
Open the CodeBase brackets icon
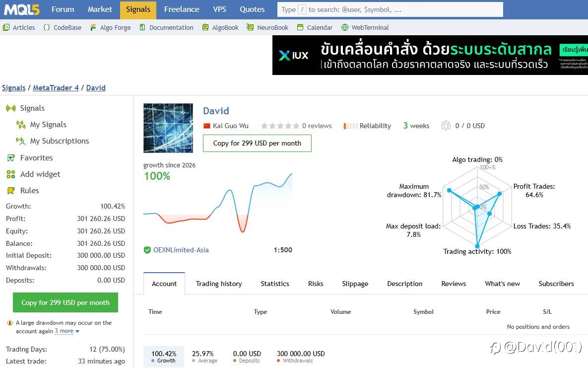(x=47, y=27)
